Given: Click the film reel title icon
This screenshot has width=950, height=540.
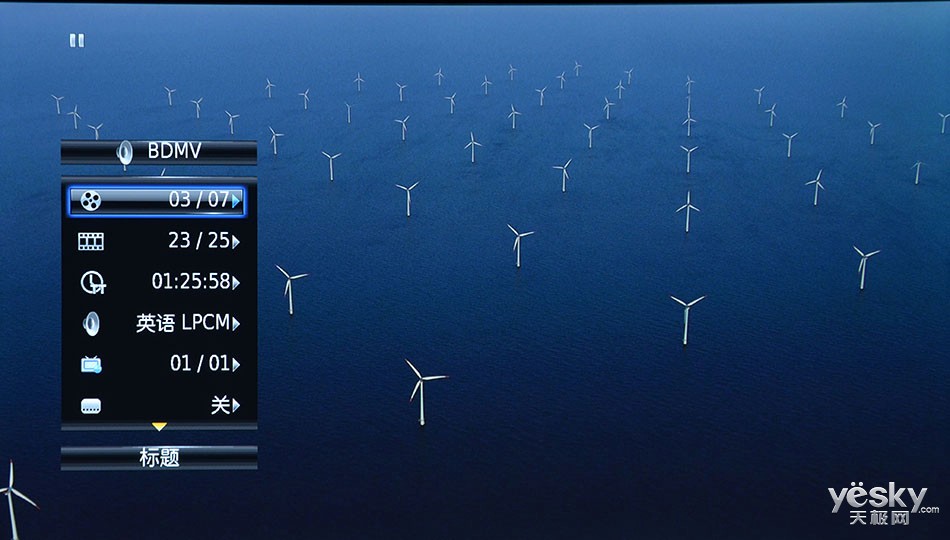Looking at the screenshot, I should pos(91,201).
